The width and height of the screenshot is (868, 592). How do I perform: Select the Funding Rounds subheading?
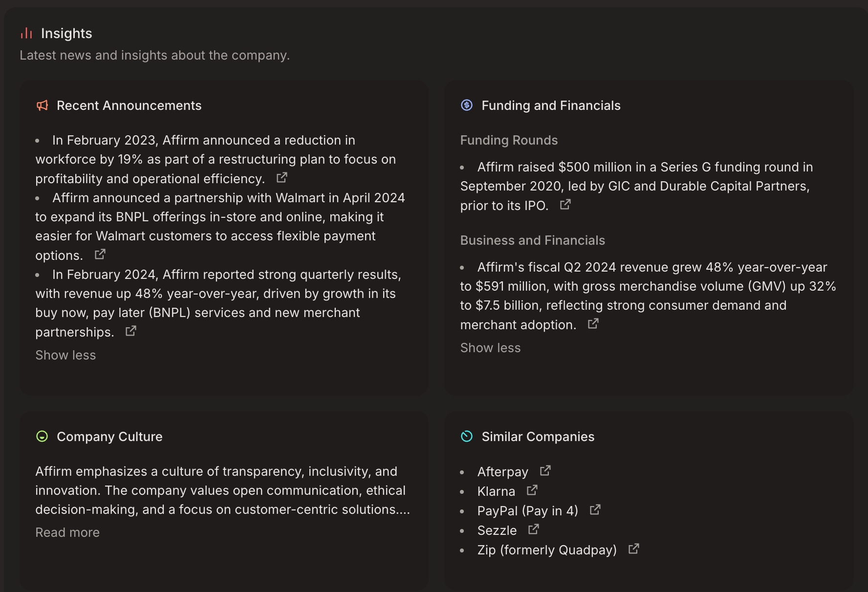click(x=508, y=140)
